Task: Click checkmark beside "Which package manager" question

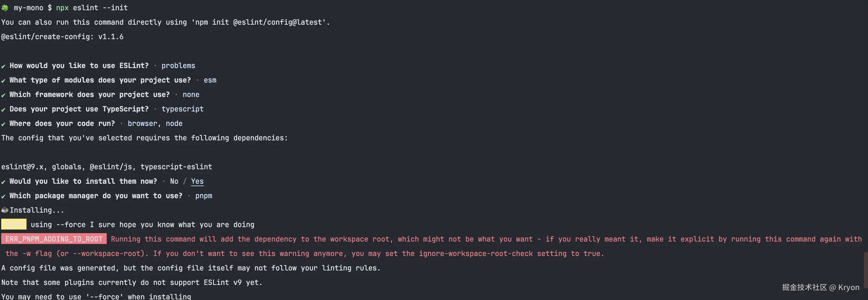Action: [3, 196]
